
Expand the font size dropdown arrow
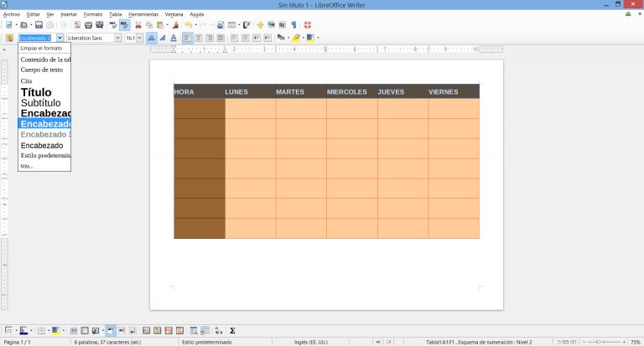pyautogui.click(x=140, y=38)
